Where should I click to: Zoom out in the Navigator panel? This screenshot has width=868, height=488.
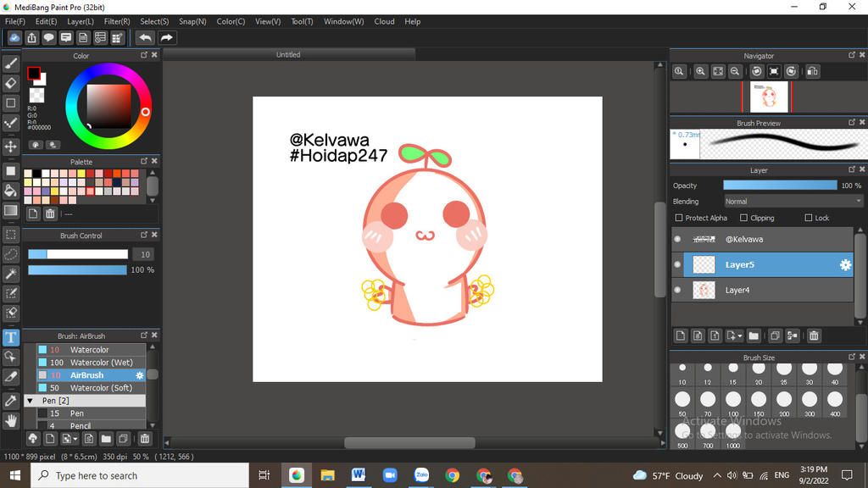pos(735,72)
